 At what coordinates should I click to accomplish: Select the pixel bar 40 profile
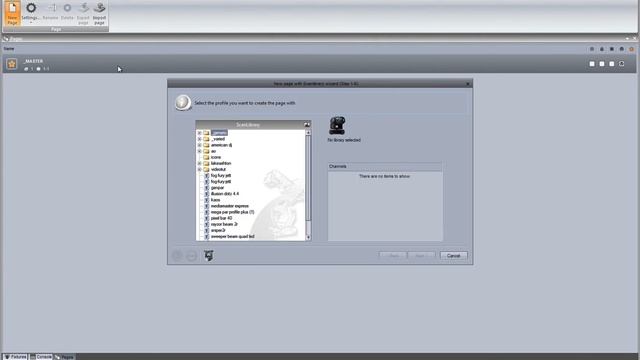click(221, 218)
